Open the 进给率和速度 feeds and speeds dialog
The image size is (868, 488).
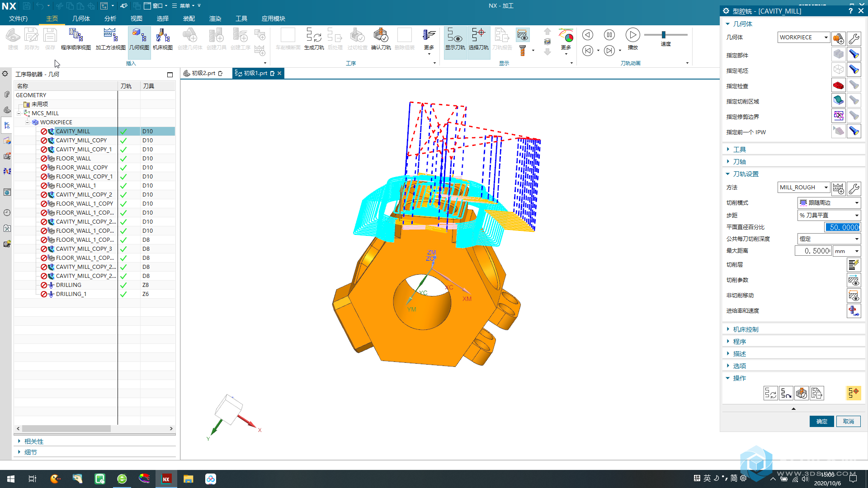pyautogui.click(x=853, y=311)
